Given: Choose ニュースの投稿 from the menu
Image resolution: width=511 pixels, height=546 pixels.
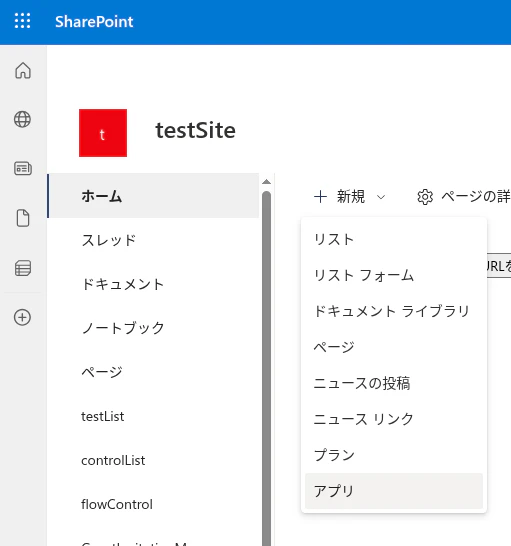Looking at the screenshot, I should click(394, 383).
